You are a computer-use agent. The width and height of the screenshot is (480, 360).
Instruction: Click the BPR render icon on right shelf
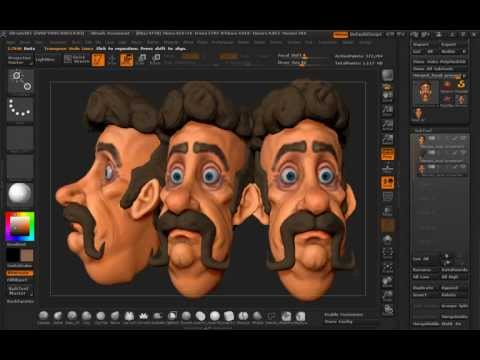387,75
